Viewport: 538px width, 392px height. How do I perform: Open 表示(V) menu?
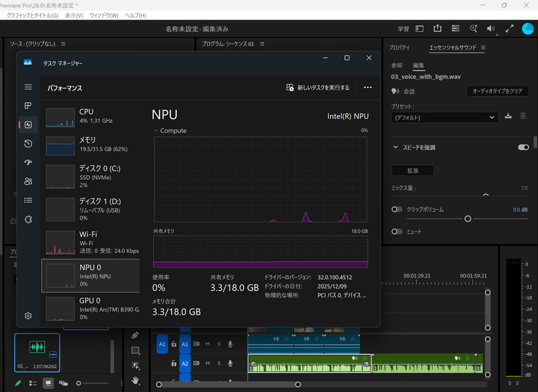click(74, 15)
